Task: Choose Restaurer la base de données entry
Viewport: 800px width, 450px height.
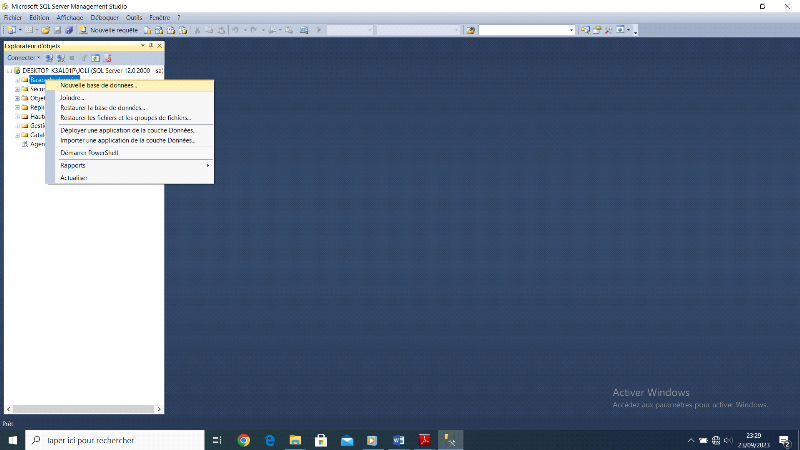Action: [130, 108]
